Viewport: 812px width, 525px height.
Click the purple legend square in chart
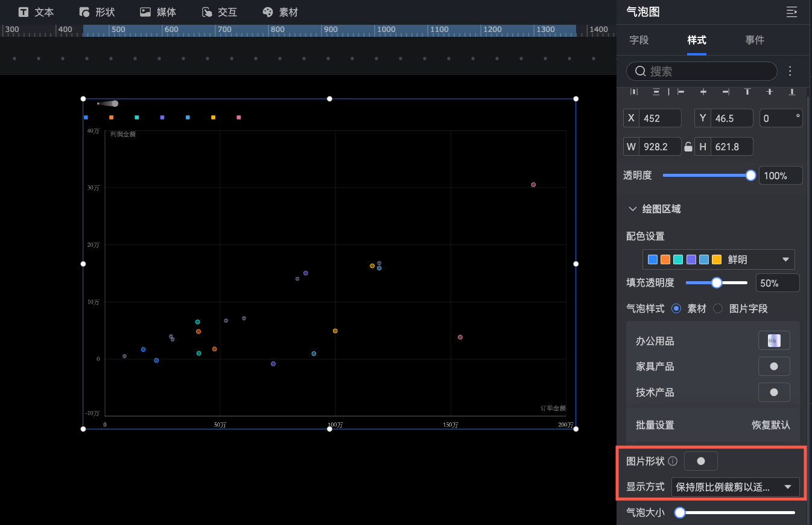click(x=162, y=118)
